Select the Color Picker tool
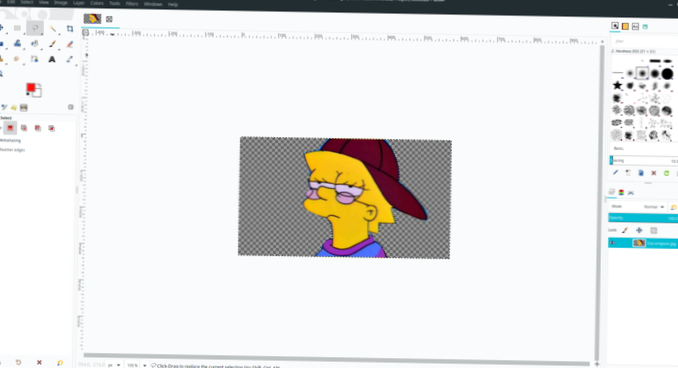This screenshot has height=368, width=678. 70,59
